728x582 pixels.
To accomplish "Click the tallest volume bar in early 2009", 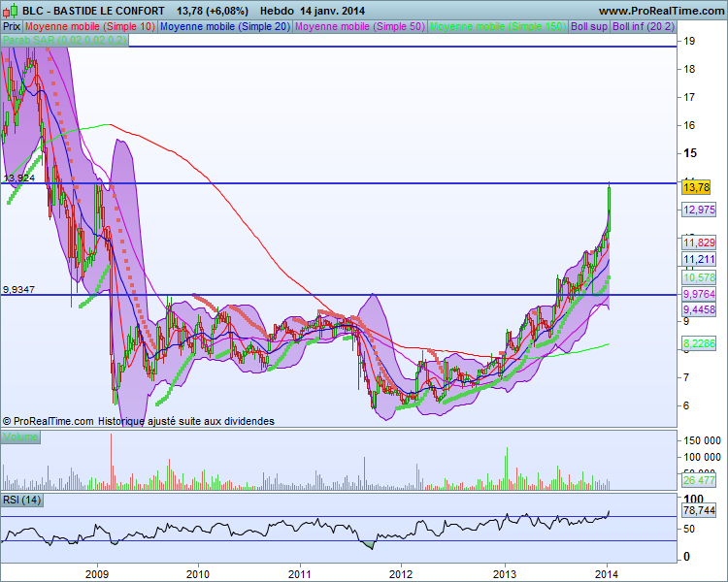I will pyautogui.click(x=111, y=462).
